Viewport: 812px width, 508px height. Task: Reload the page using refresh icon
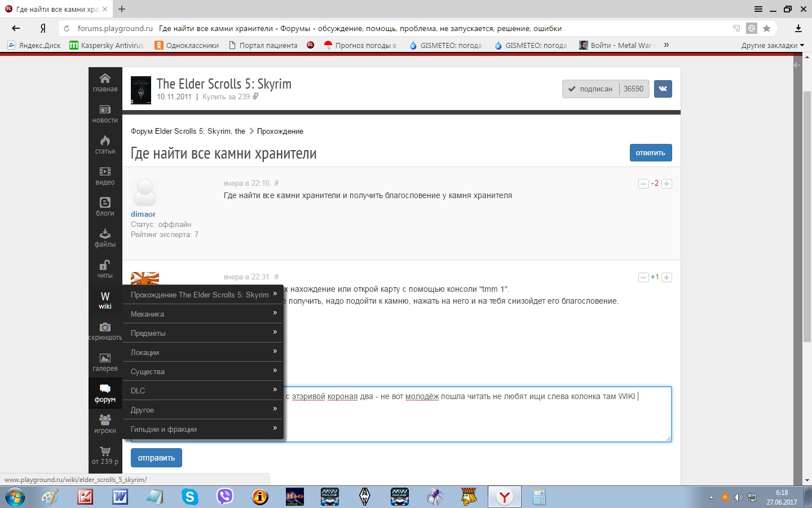(x=67, y=28)
